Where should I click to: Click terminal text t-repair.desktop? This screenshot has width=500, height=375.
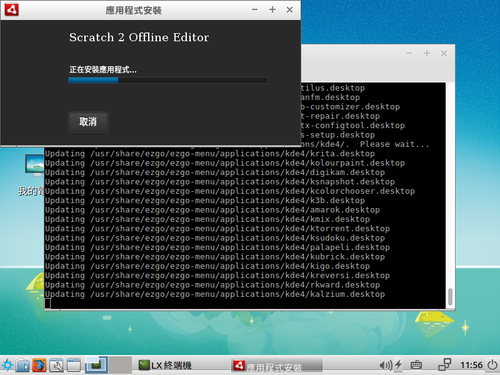[x=340, y=116]
